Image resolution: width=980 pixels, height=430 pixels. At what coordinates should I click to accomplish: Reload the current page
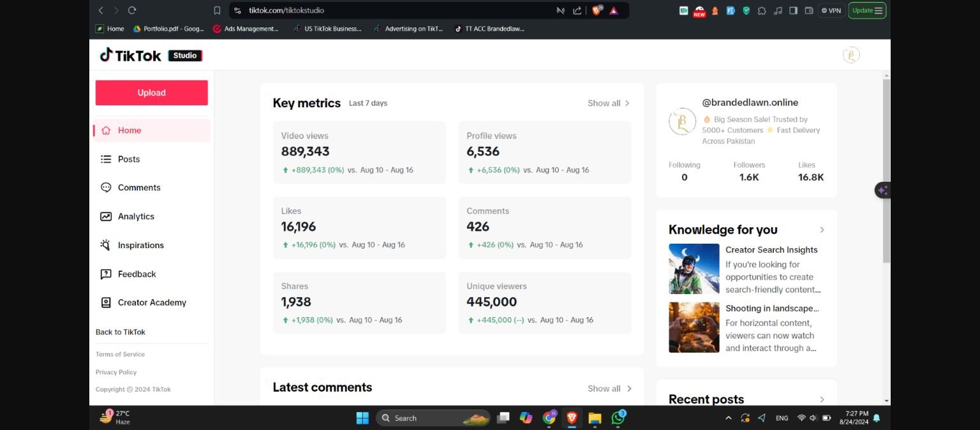click(132, 10)
